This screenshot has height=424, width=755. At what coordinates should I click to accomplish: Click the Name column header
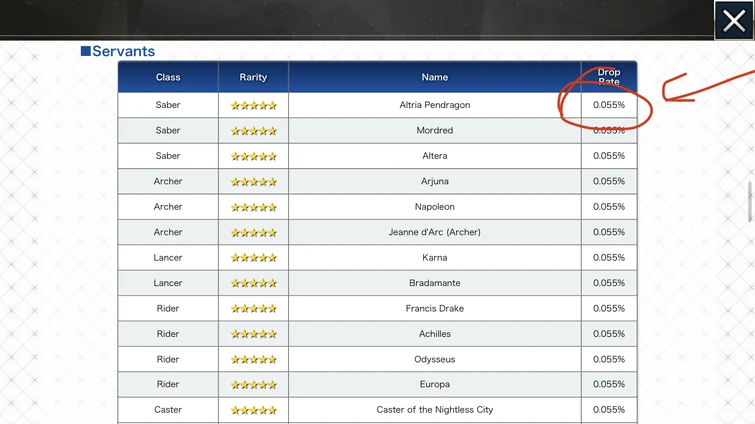pyautogui.click(x=435, y=77)
